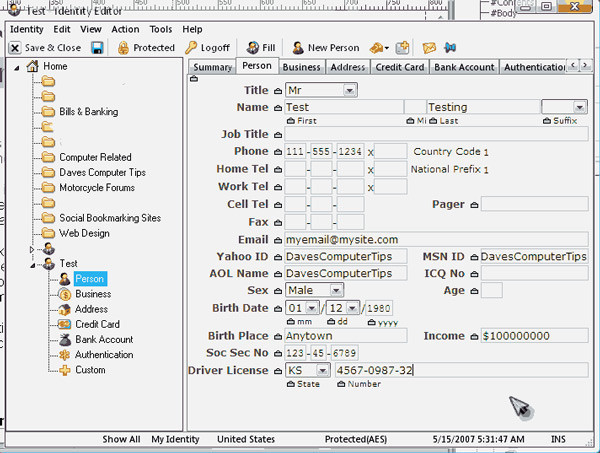
Task: Open the Title dropdown showing Mr
Action: (x=349, y=90)
